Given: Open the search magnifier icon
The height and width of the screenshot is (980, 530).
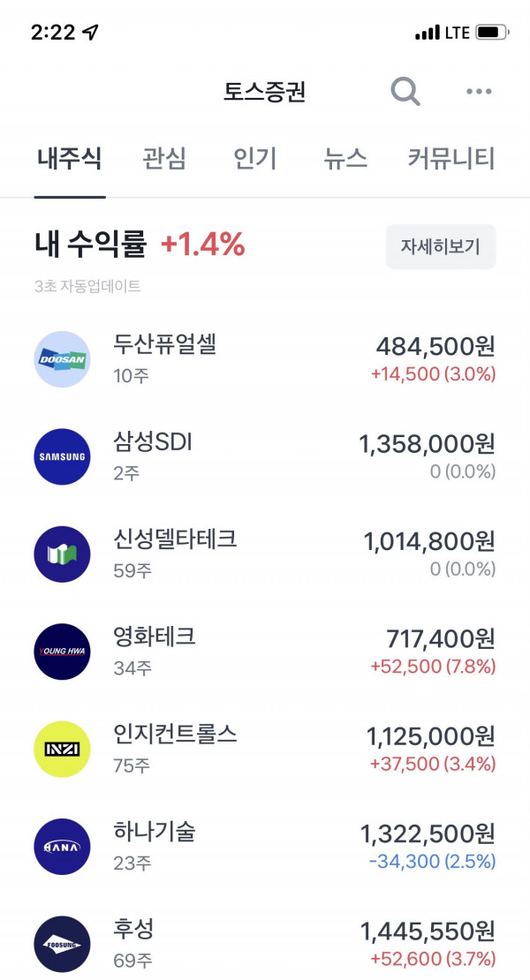Looking at the screenshot, I should click(405, 92).
